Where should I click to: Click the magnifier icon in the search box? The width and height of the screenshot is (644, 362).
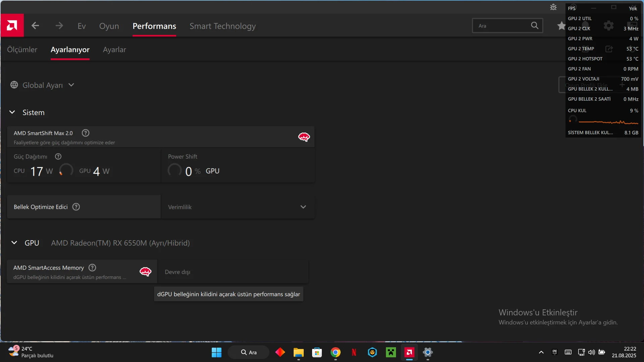[535, 25]
